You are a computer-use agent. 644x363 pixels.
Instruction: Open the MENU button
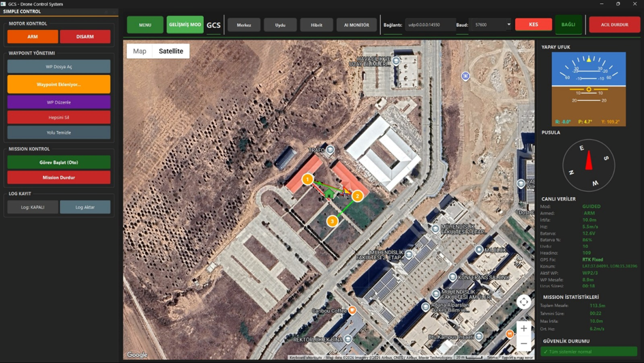pos(145,25)
